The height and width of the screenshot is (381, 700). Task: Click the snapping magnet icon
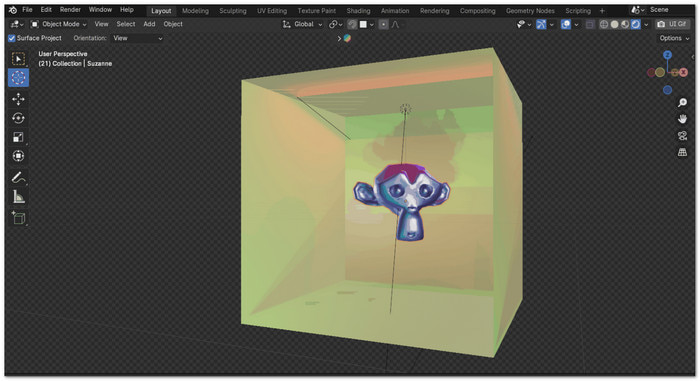(x=352, y=25)
